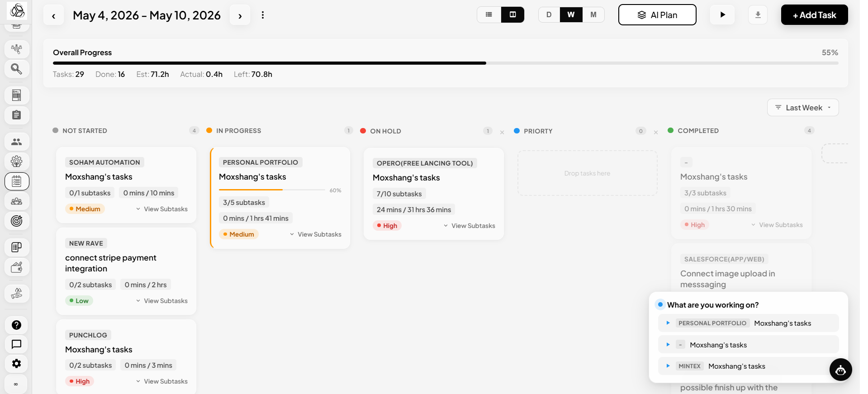This screenshot has height=394, width=868.
Task: Remove the ON HOLD column x
Action: tap(502, 132)
